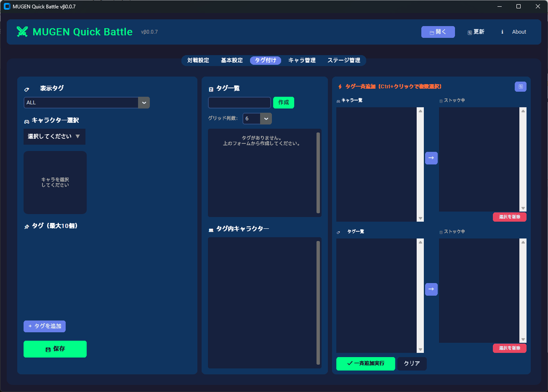Image resolution: width=548 pixels, height=392 pixels.
Task: Save with the green 保存 button
Action: point(55,349)
